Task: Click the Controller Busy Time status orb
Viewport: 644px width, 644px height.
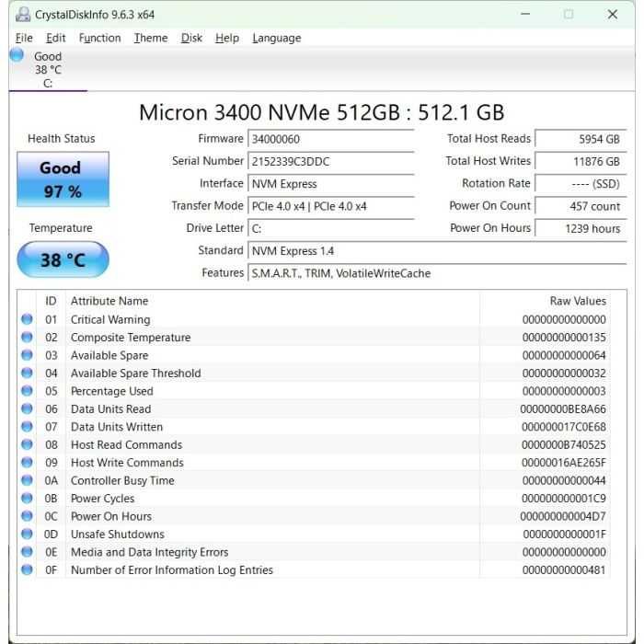Action: coord(27,480)
